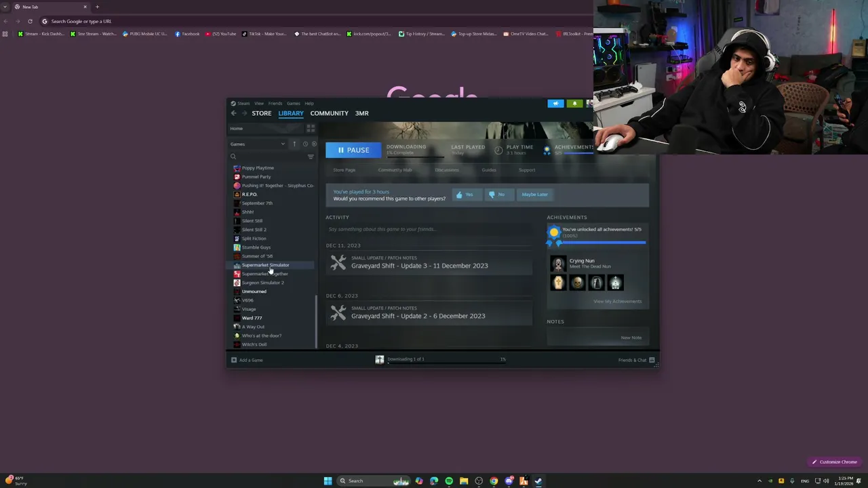Open Chrome's tab search dropdown arrow
The width and height of the screenshot is (868, 488).
[x=5, y=7]
